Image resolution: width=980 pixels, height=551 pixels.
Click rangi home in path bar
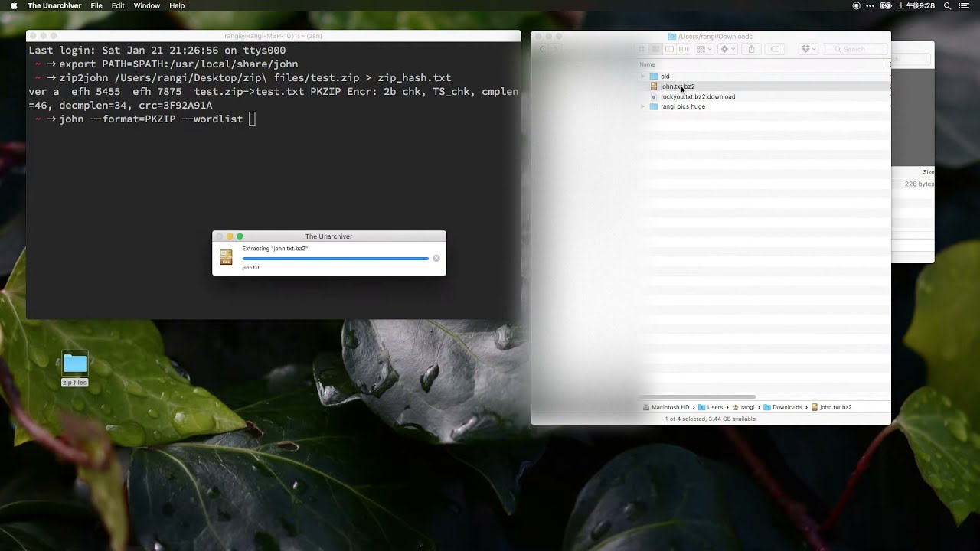click(743, 407)
